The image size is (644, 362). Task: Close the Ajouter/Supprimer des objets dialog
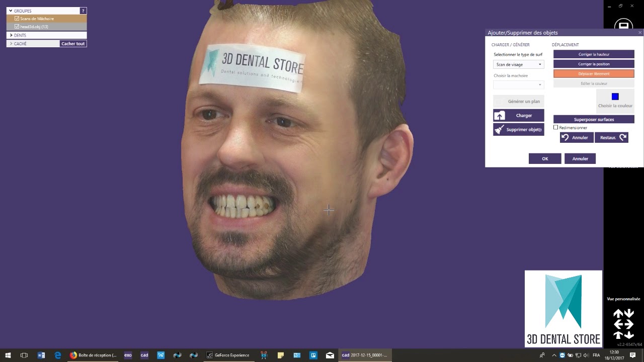point(640,33)
